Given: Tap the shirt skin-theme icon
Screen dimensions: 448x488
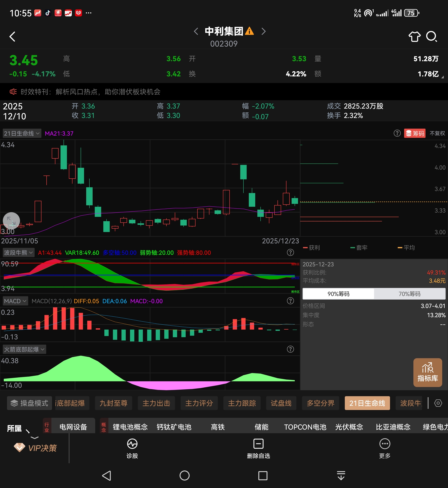Looking at the screenshot, I should click(414, 37).
